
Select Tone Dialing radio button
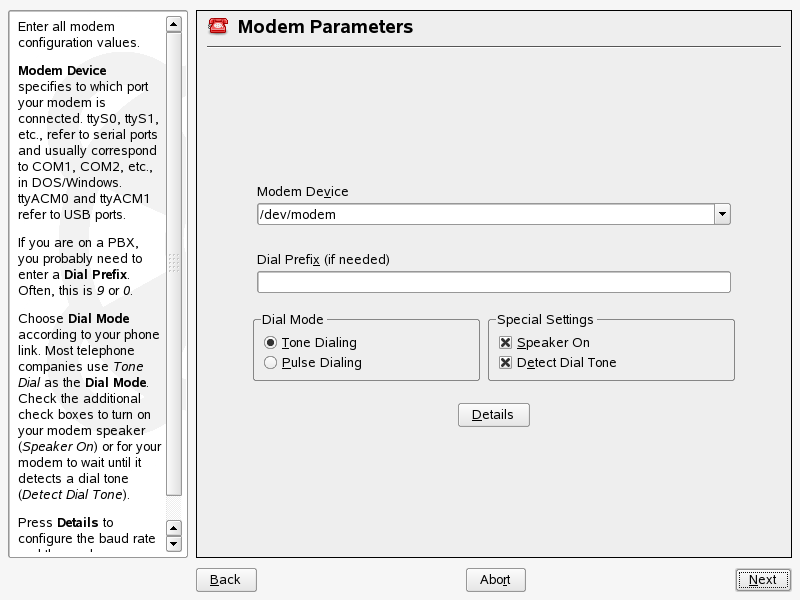271,343
